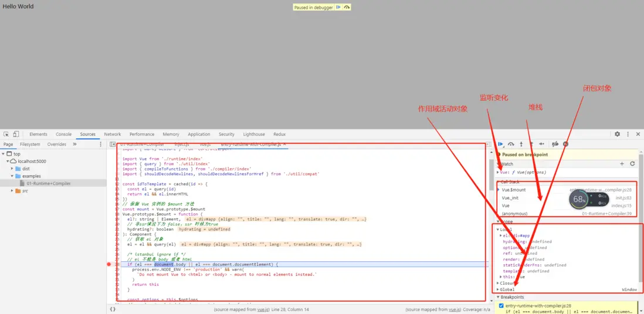This screenshot has height=314, width=644.
Task: Select the Filesystem navigator tab
Action: pyautogui.click(x=30, y=145)
